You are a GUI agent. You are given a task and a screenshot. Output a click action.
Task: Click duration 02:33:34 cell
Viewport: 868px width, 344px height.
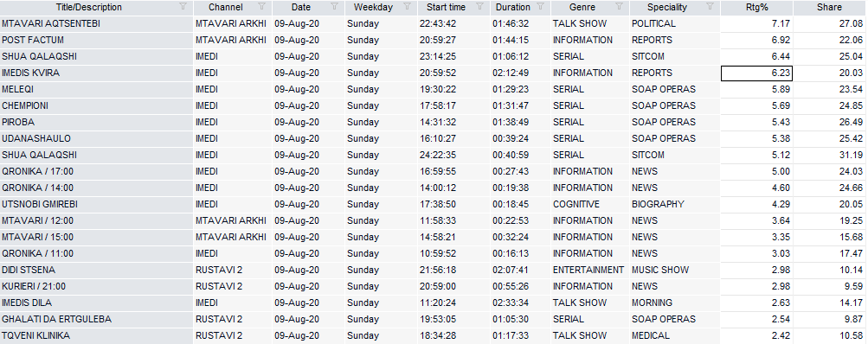(520, 303)
